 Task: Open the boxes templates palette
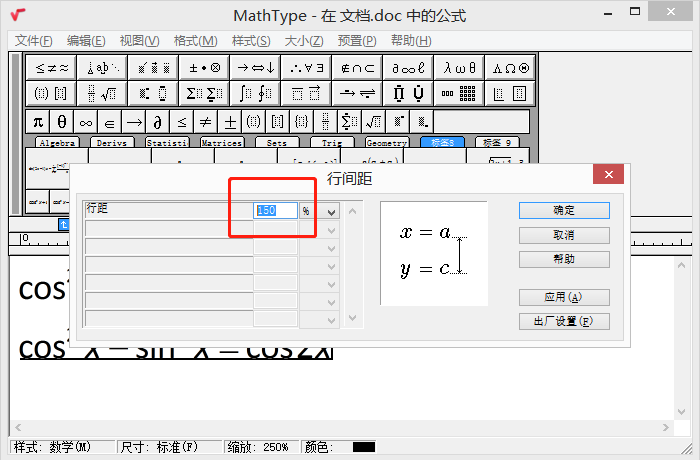point(510,93)
